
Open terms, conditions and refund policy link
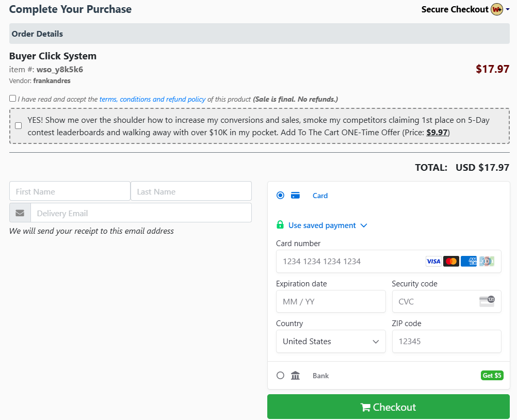(152, 99)
